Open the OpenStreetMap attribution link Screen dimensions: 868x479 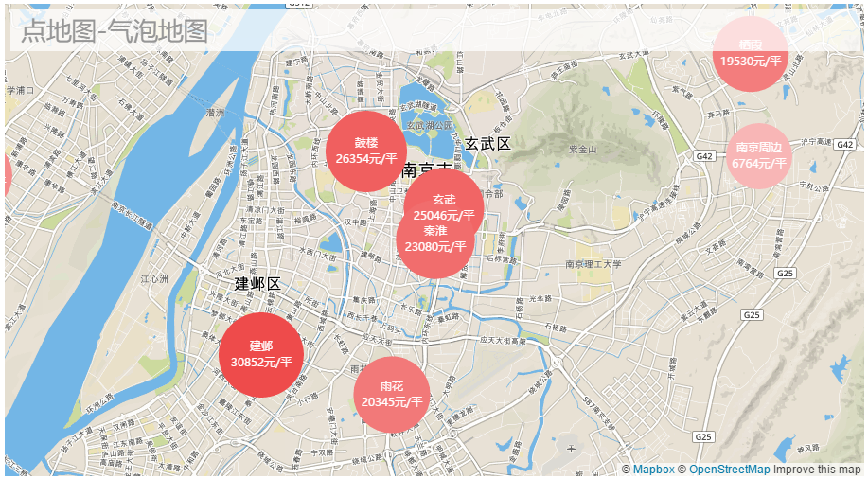pyautogui.click(x=729, y=470)
